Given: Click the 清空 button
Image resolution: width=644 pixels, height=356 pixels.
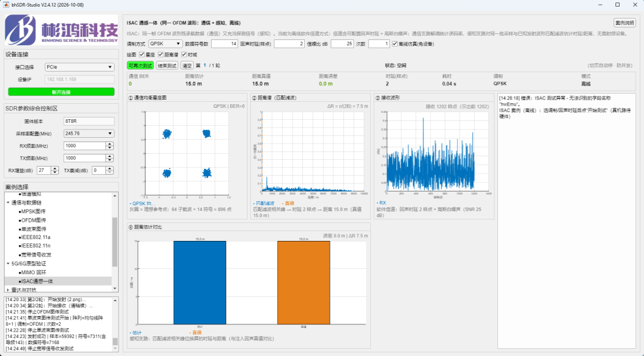Looking at the screenshot, I should (187, 66).
